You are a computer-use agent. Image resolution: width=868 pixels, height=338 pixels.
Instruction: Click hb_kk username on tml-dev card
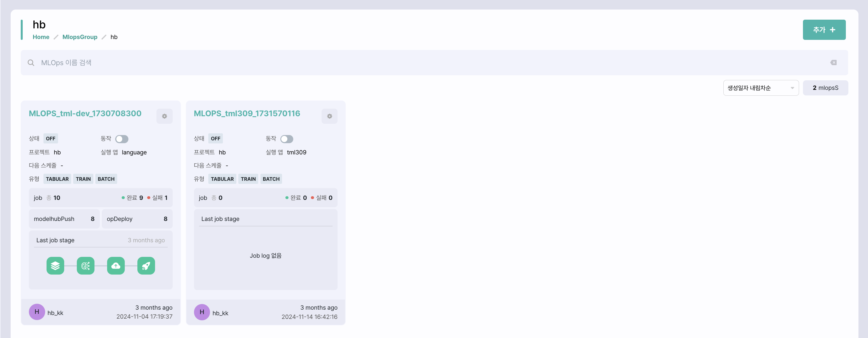coord(55,313)
